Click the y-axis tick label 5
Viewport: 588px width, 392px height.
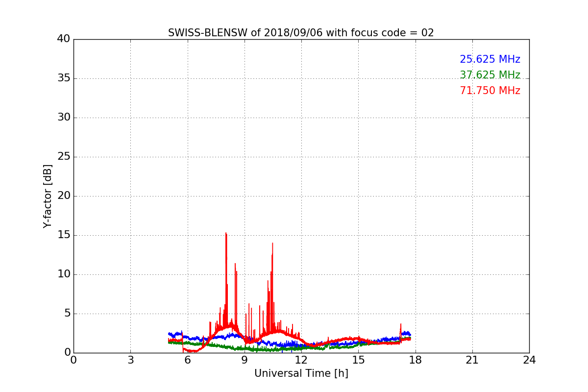point(67,314)
